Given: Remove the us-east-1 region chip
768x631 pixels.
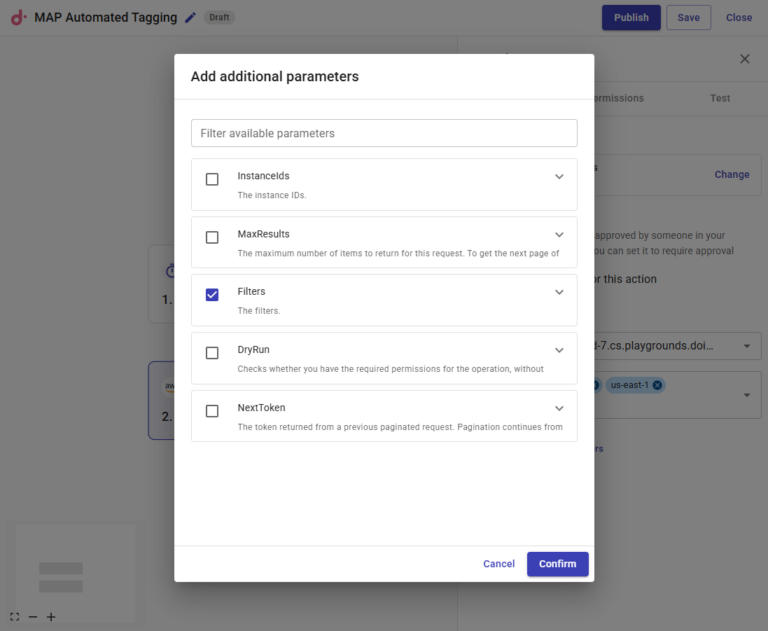Looking at the screenshot, I should (657, 385).
